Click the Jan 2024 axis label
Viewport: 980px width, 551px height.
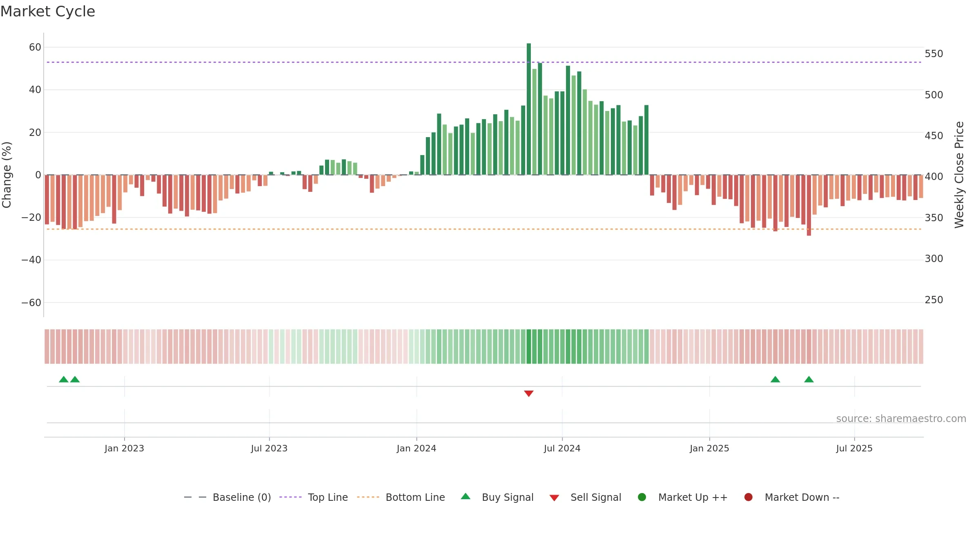click(416, 449)
